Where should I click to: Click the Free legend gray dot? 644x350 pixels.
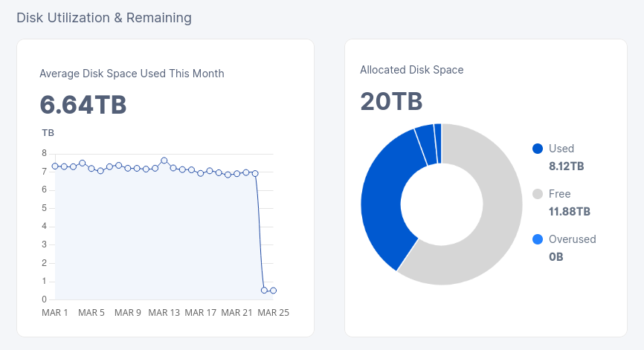coord(537,194)
